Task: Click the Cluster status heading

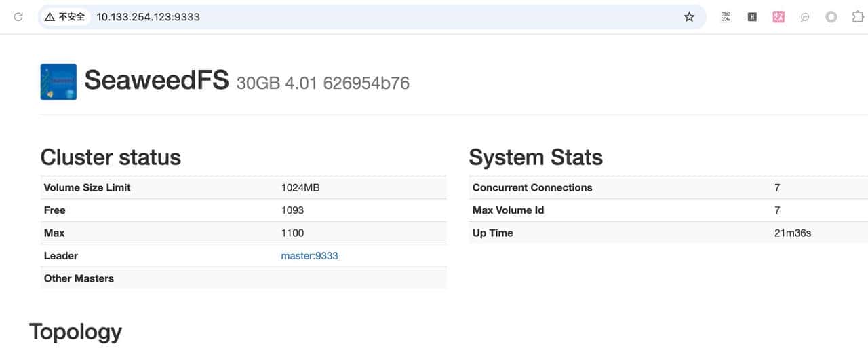Action: 111,157
